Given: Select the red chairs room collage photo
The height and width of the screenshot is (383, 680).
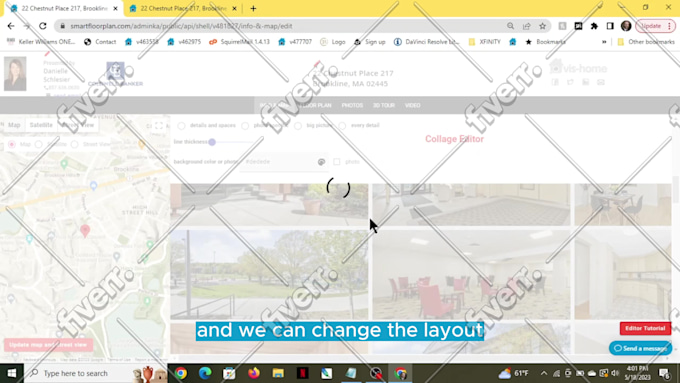Looking at the screenshot, I should coord(471,274).
